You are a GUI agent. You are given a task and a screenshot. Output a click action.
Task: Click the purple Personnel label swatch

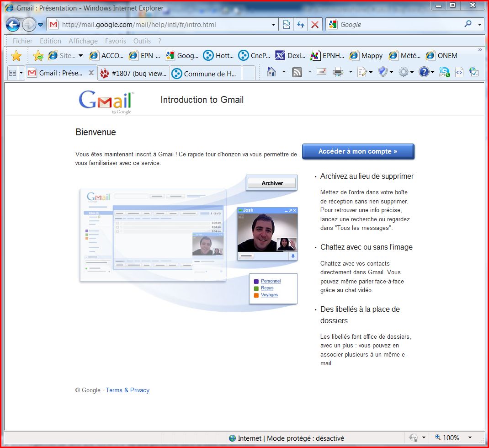click(x=256, y=282)
